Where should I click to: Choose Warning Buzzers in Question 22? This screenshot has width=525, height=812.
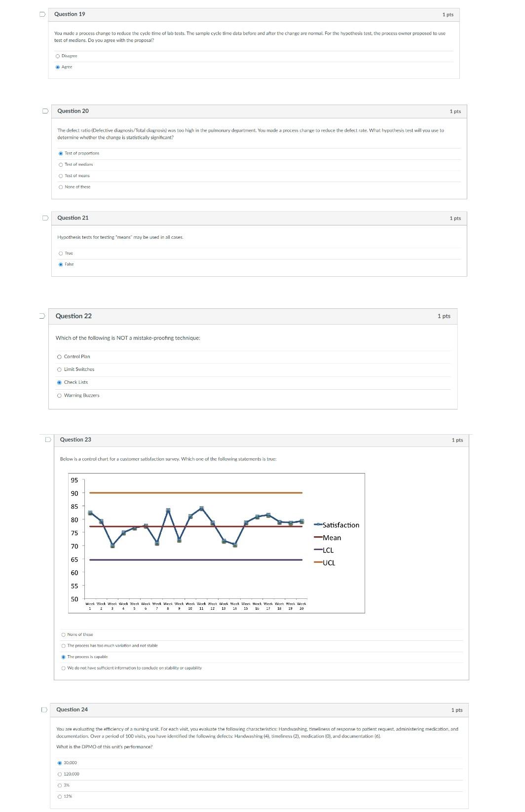60,395
